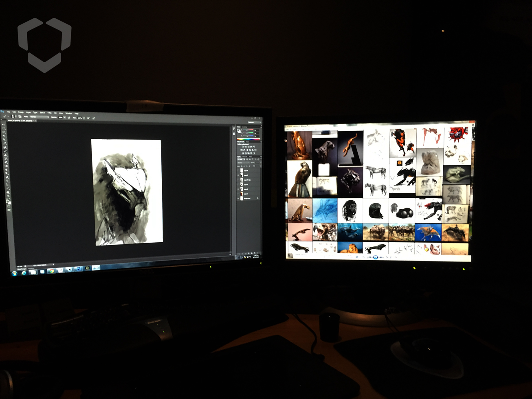The height and width of the screenshot is (399, 532).
Task: Open the Help menu
Action: click(x=77, y=114)
